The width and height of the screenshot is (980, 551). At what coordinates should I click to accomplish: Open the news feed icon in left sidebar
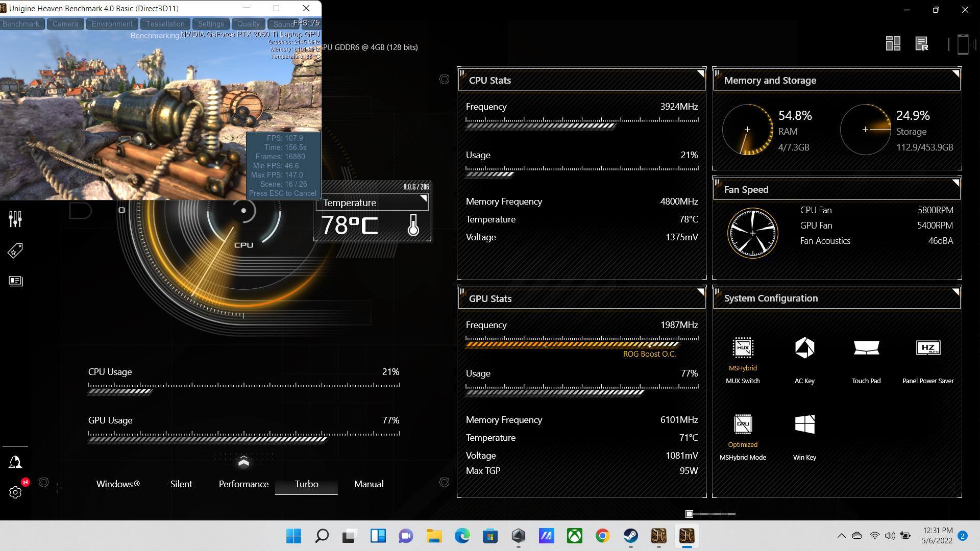15,281
